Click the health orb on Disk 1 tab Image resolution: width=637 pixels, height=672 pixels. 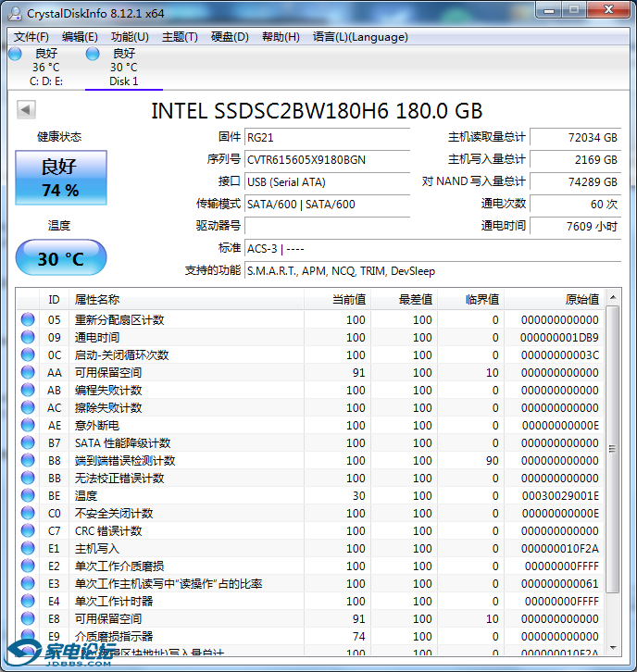tap(93, 54)
